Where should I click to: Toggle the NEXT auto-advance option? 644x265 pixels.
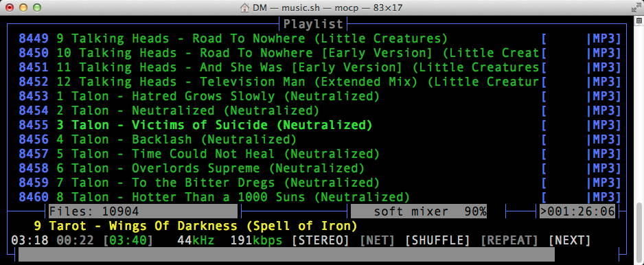570,240
